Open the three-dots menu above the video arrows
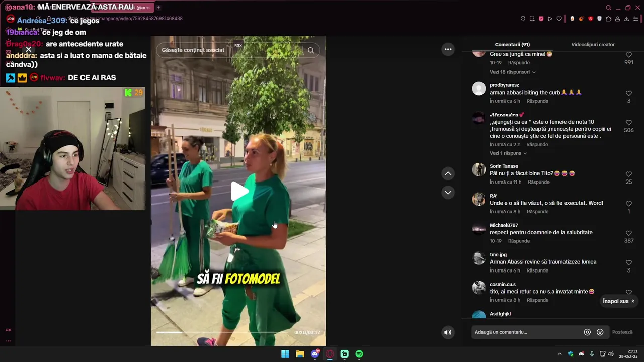The height and width of the screenshot is (362, 644). pos(448,49)
